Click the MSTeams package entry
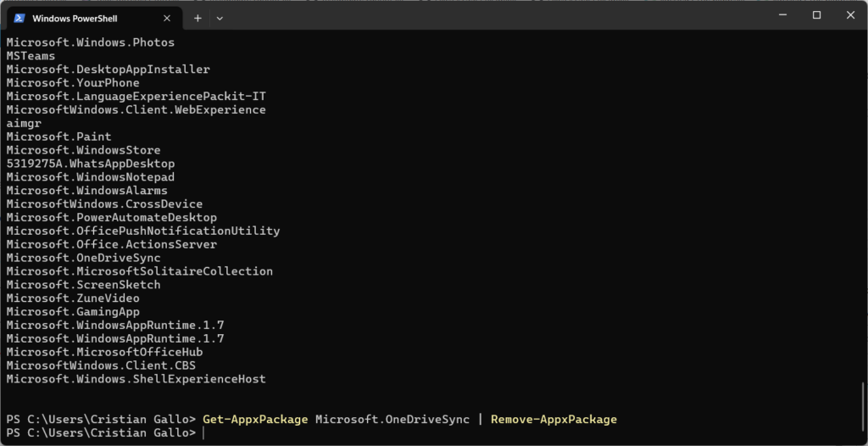This screenshot has height=446, width=868. click(31, 56)
